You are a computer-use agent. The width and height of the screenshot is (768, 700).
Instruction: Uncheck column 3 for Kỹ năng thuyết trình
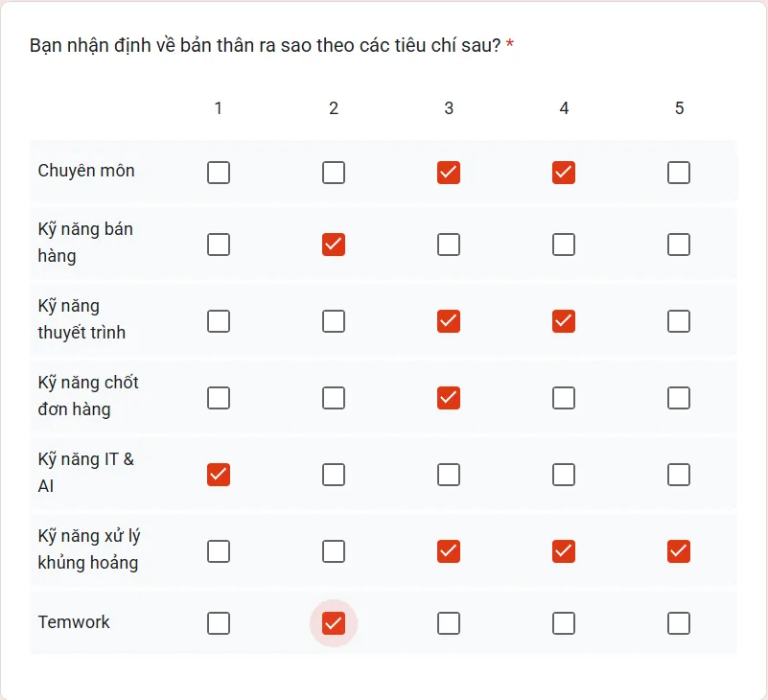(449, 321)
